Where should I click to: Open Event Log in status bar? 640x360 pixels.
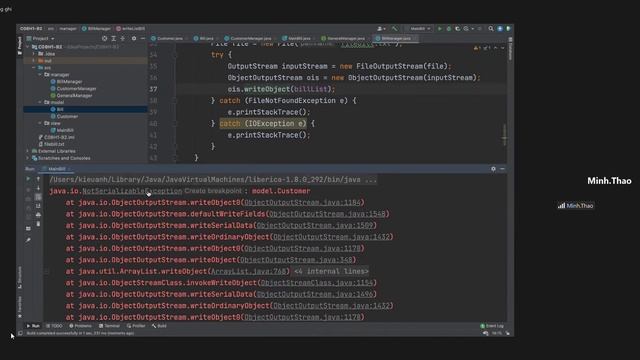(x=492, y=326)
